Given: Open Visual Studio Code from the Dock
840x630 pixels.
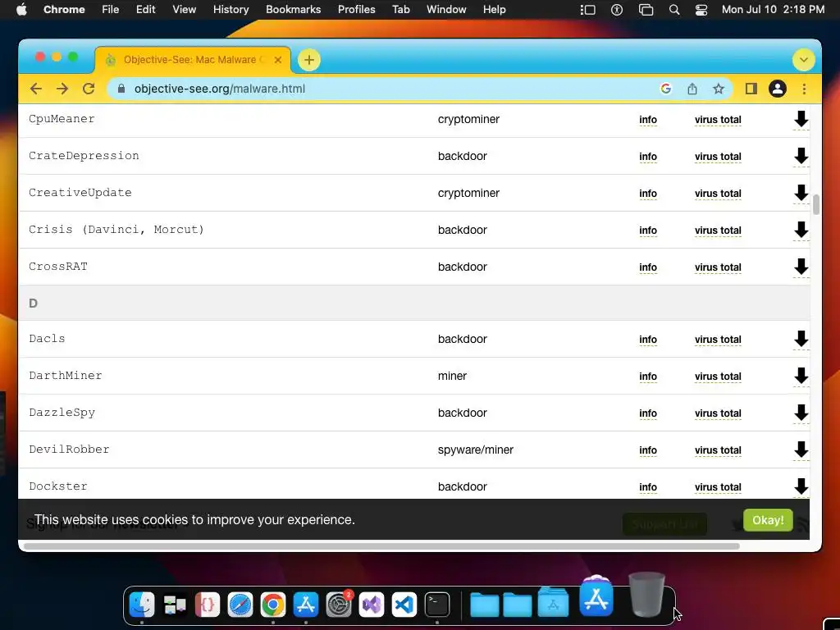Looking at the screenshot, I should point(404,605).
